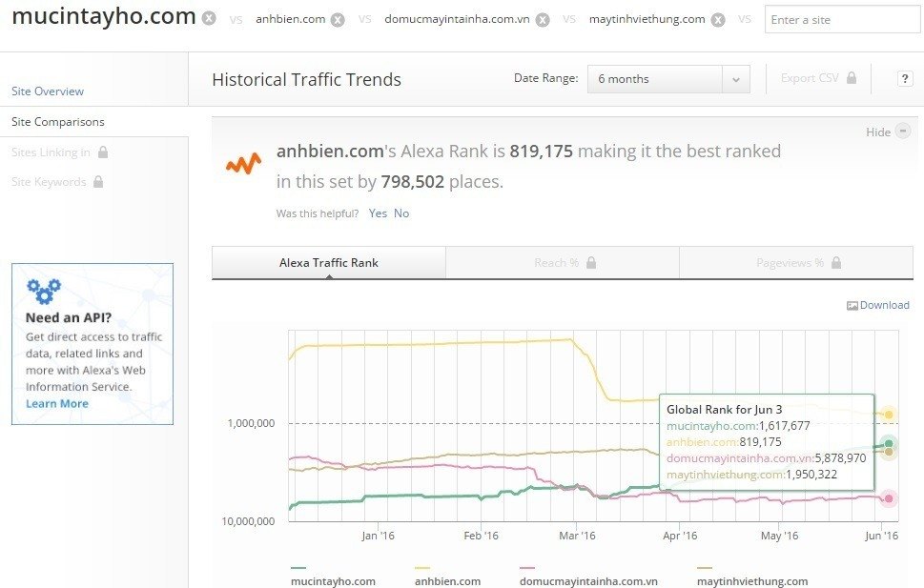Click the maytinhviethung.com legend label
The image size is (924, 588).
coord(752,581)
